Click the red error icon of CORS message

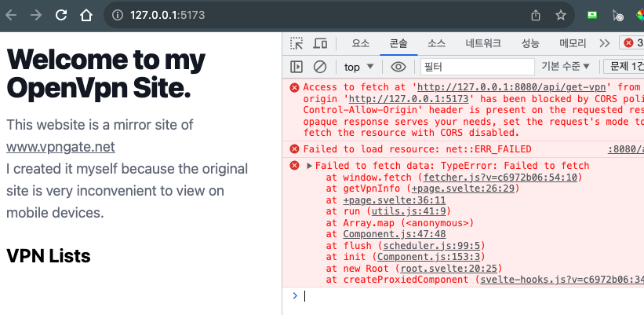click(294, 87)
